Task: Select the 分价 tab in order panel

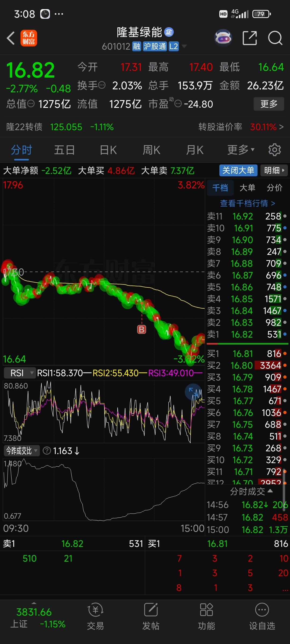Action: [274, 188]
